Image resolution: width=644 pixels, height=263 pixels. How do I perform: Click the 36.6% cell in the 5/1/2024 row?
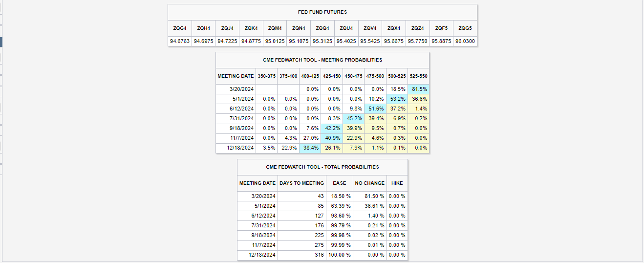(418, 99)
